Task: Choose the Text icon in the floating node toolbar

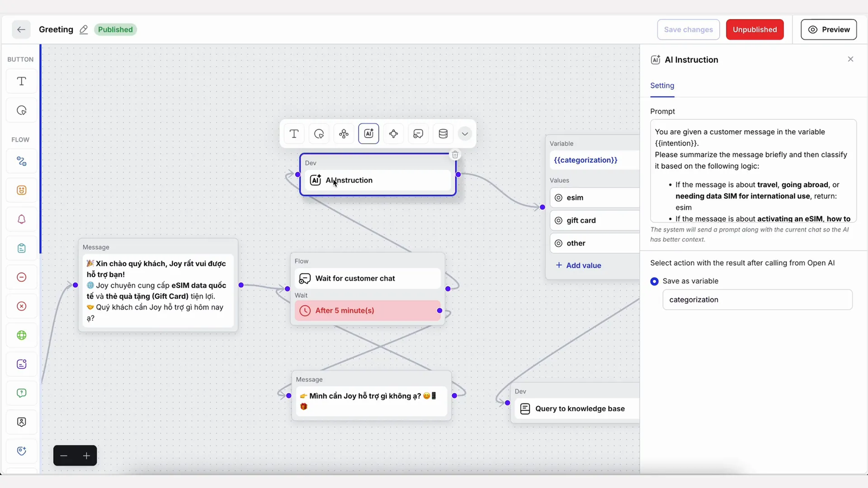Action: 294,134
